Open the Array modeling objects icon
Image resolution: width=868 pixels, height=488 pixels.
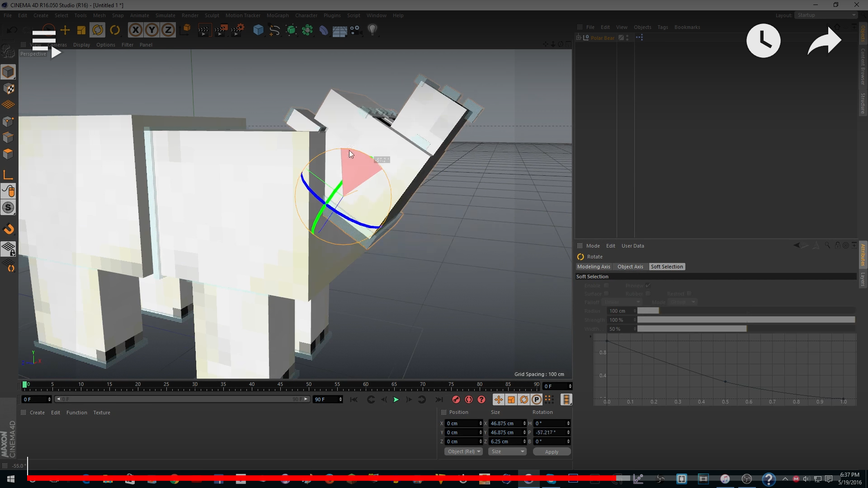click(307, 30)
